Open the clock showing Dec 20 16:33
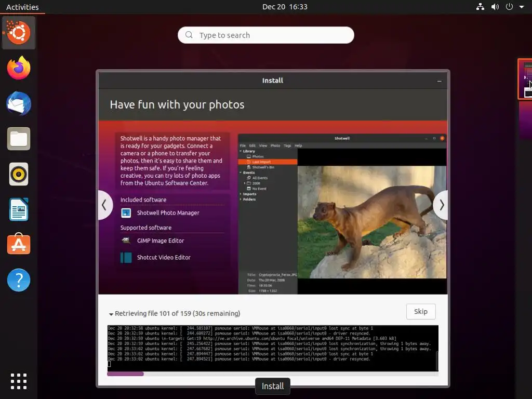This screenshot has width=532, height=399. 285,7
